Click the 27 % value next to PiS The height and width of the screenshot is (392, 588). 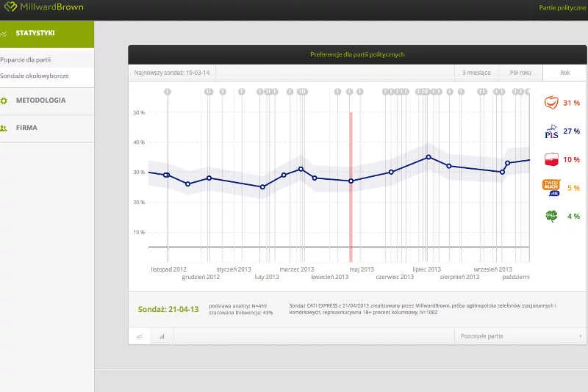point(571,131)
